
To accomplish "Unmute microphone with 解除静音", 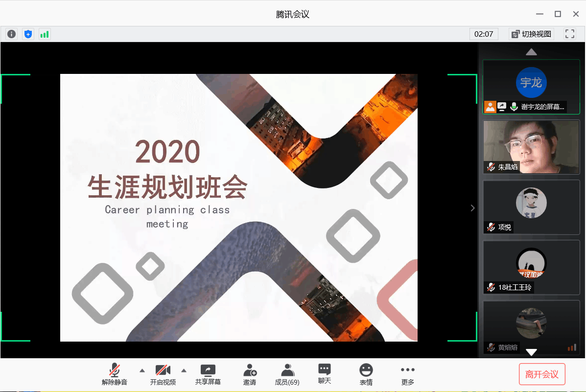I will tap(115, 374).
